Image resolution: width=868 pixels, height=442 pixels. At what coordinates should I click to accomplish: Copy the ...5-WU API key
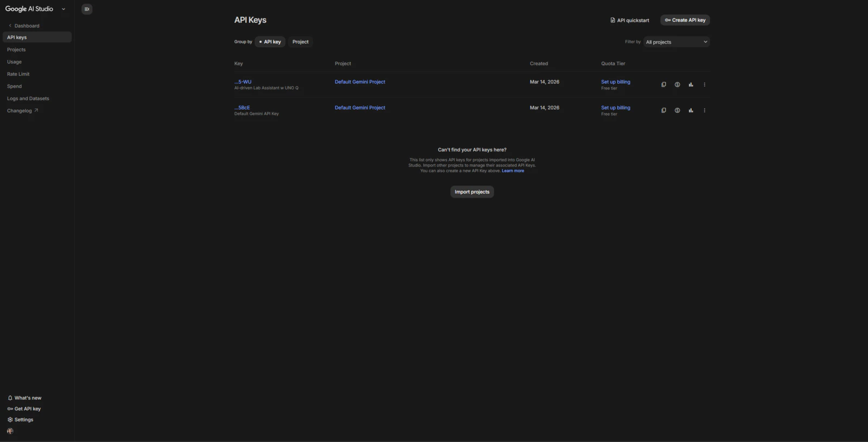pyautogui.click(x=663, y=85)
